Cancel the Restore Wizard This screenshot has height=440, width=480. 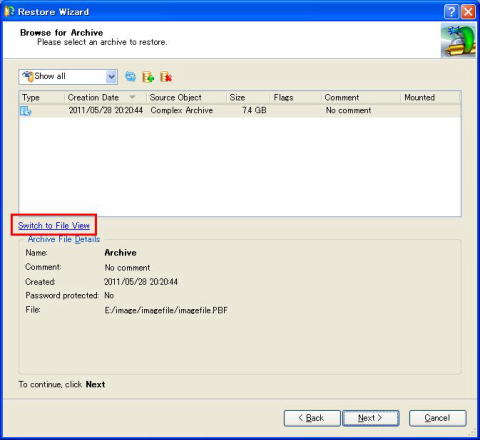pyautogui.click(x=437, y=418)
